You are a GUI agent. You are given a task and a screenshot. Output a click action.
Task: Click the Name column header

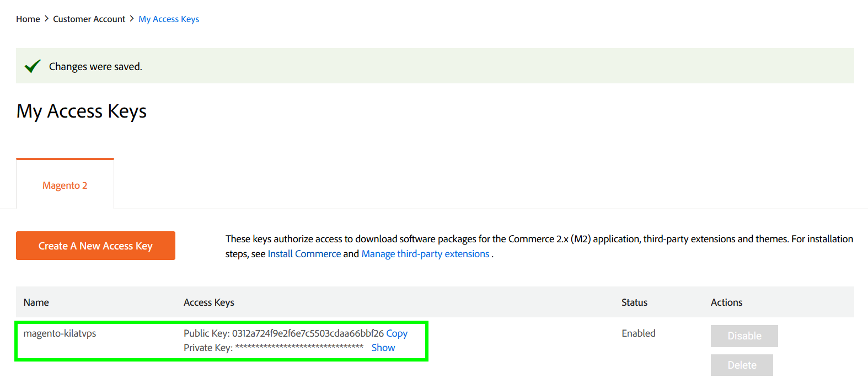coord(36,302)
